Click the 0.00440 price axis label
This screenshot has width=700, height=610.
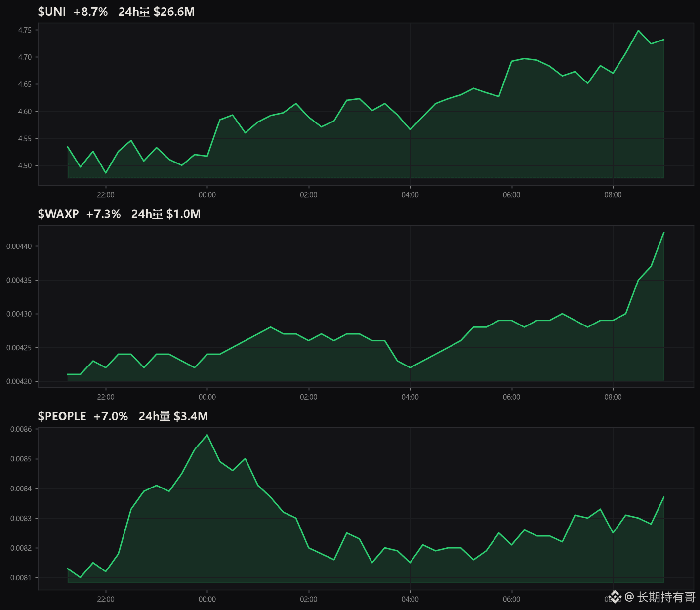pyautogui.click(x=19, y=246)
